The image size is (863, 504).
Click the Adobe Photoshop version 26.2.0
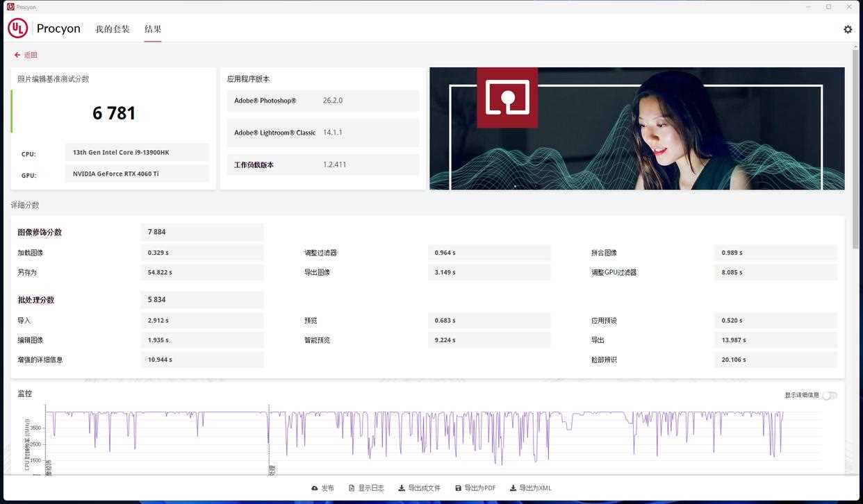[333, 101]
